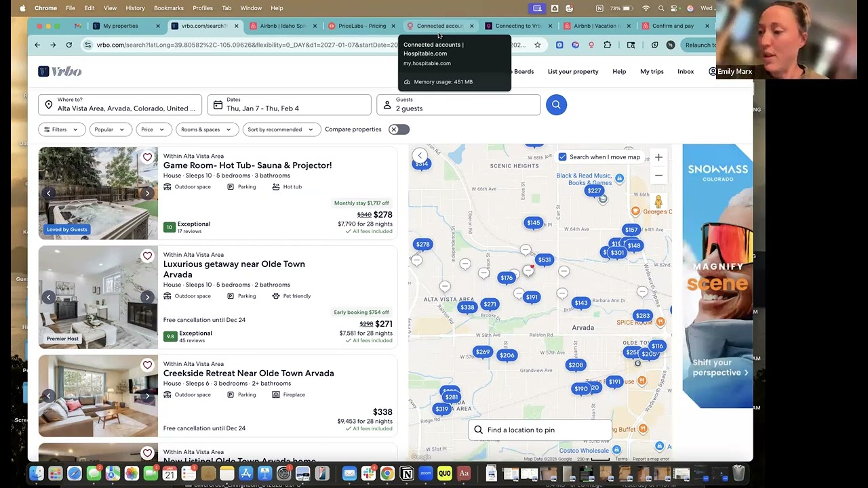Show next photo of Creekside Retreat listing
This screenshot has width=868, height=488.
[147, 396]
